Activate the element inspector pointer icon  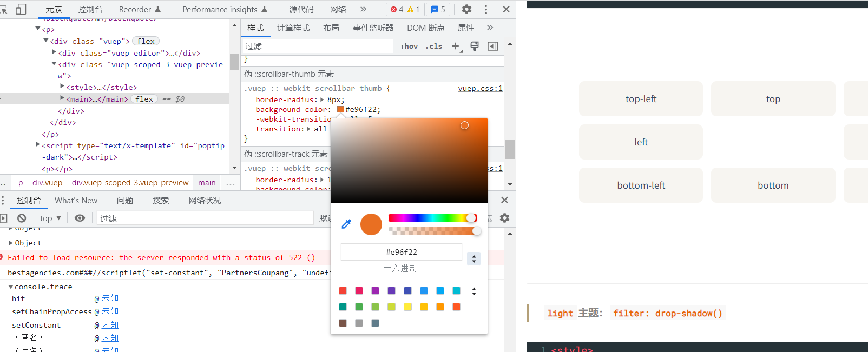(4, 9)
